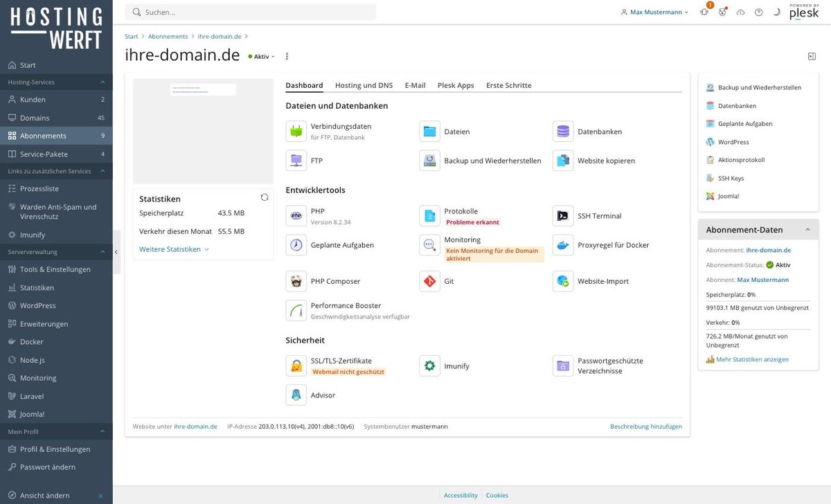Switch to the Plesk Apps tab
Viewport: 831px width, 504px height.
click(456, 85)
